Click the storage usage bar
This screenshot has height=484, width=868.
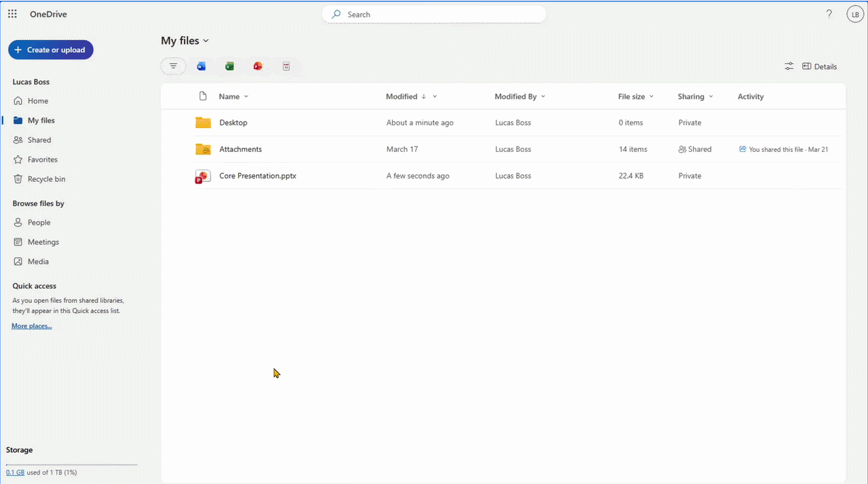pyautogui.click(x=71, y=464)
